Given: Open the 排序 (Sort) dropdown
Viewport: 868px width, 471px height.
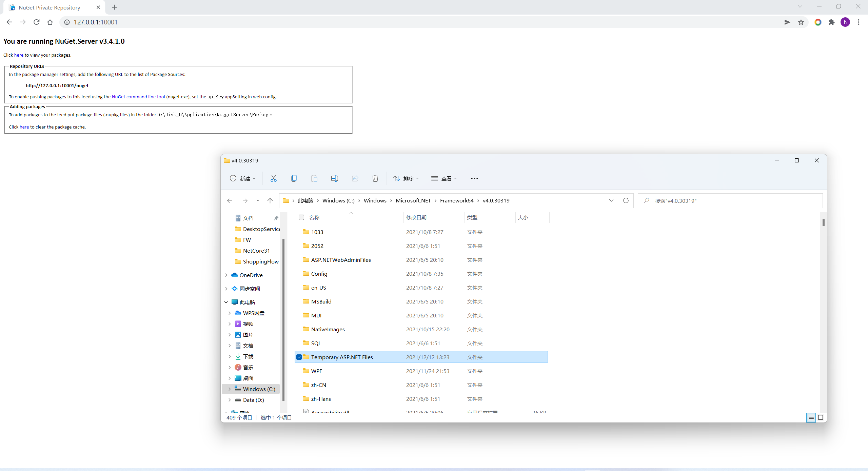Looking at the screenshot, I should tap(406, 178).
